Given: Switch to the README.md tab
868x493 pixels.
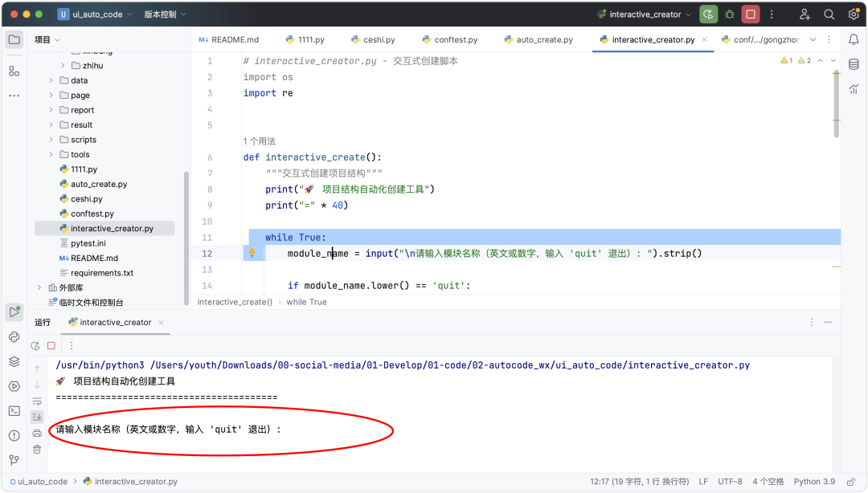Looking at the screenshot, I should [x=228, y=39].
